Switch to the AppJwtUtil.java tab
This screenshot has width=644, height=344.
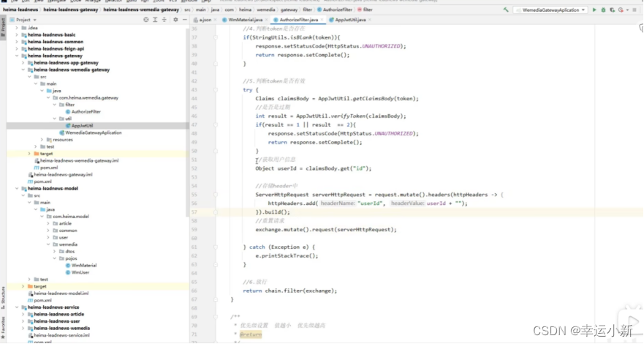click(350, 20)
